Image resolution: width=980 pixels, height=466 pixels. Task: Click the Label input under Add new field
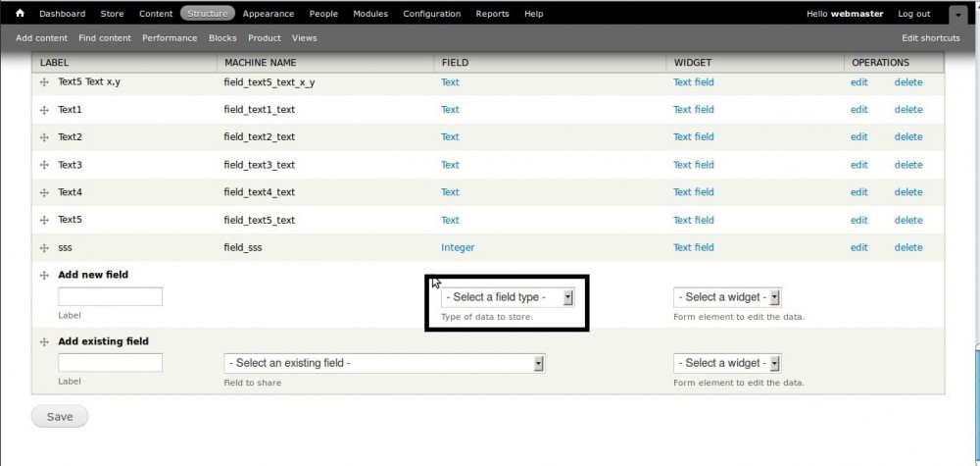coord(110,296)
